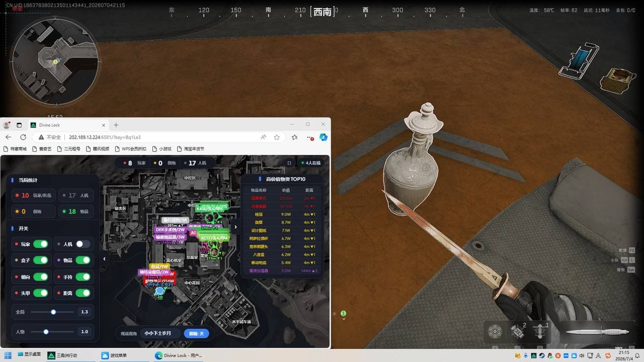Click the 人物 value box showing 1.0
Screen dimensions: 644x362
click(85, 332)
